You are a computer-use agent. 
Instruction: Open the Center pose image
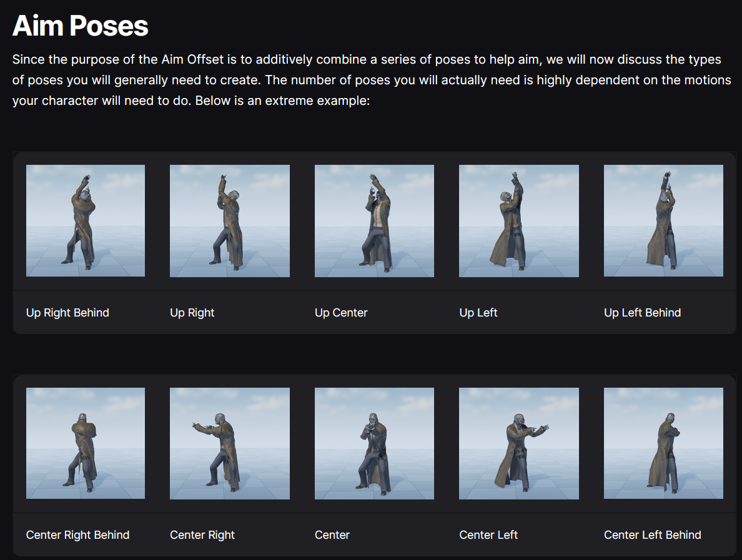pos(374,443)
